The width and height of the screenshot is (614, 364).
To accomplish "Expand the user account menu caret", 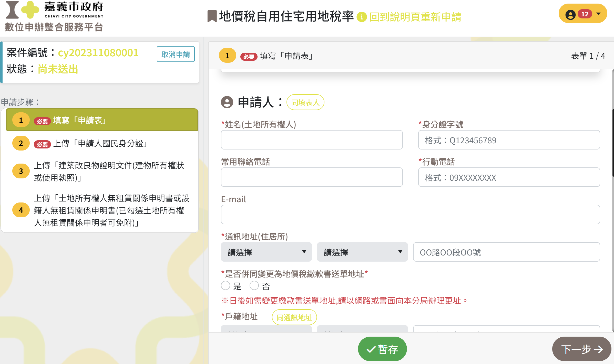I will pyautogui.click(x=598, y=14).
